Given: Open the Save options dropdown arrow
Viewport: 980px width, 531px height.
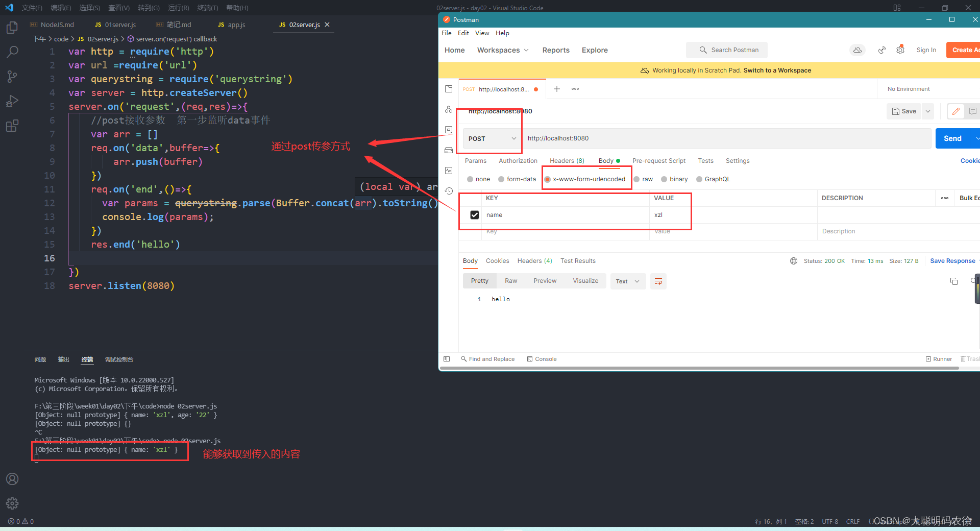Looking at the screenshot, I should pos(928,111).
